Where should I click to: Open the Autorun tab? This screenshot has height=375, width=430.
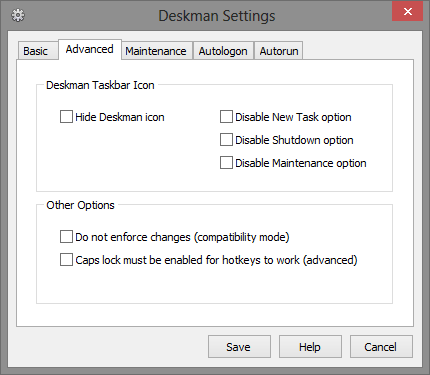click(279, 51)
